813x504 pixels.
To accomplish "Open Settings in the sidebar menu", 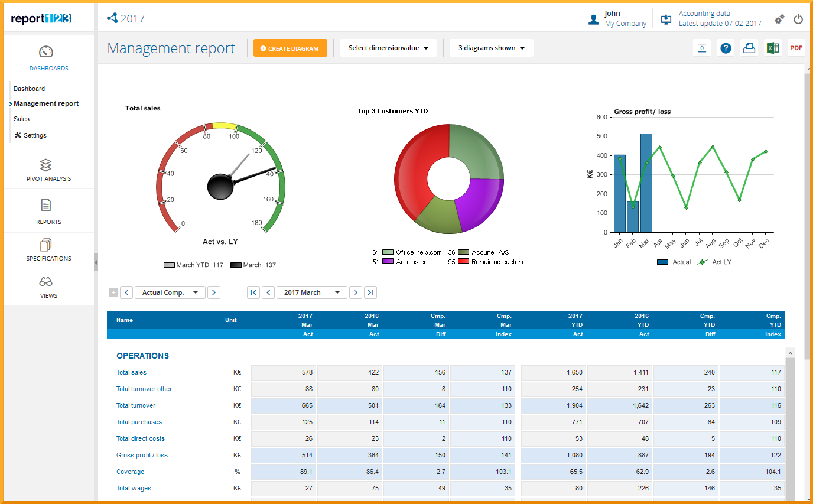I will (x=35, y=135).
